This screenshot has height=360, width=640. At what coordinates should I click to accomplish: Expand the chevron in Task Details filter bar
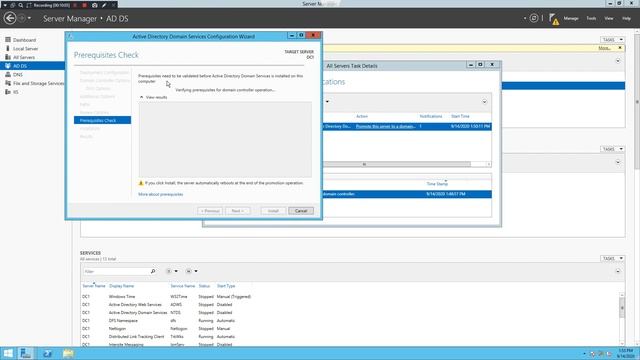point(484,102)
